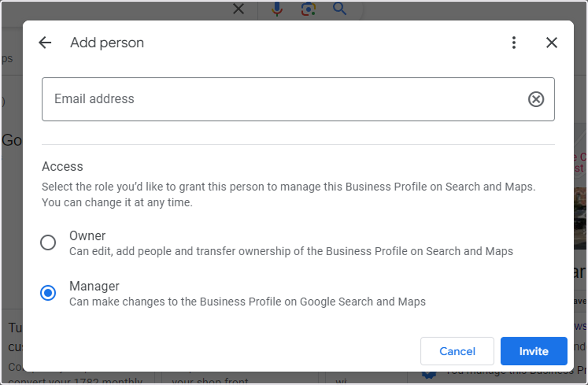
Task: Click the Owner description about transferring ownership
Action: pos(291,252)
